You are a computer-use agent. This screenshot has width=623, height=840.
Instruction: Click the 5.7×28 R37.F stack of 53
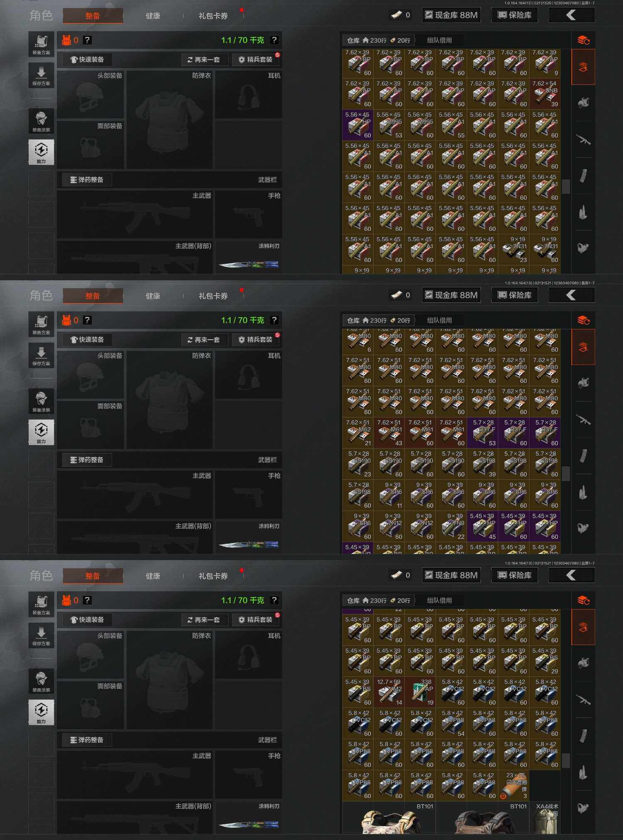point(483,433)
